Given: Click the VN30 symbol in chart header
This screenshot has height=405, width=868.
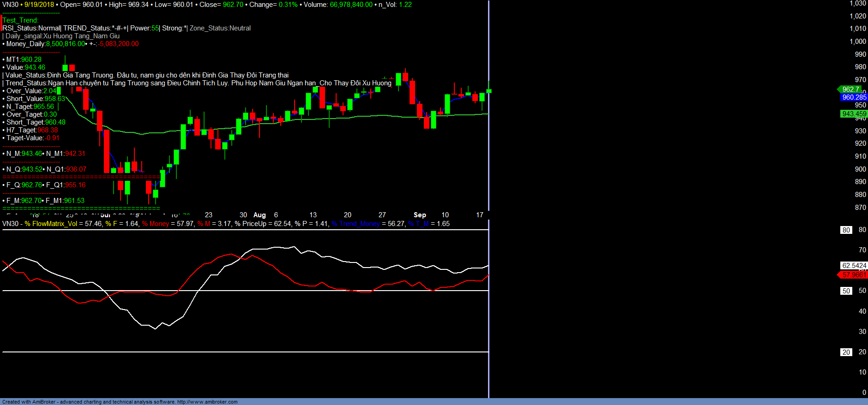Looking at the screenshot, I should coord(10,5).
